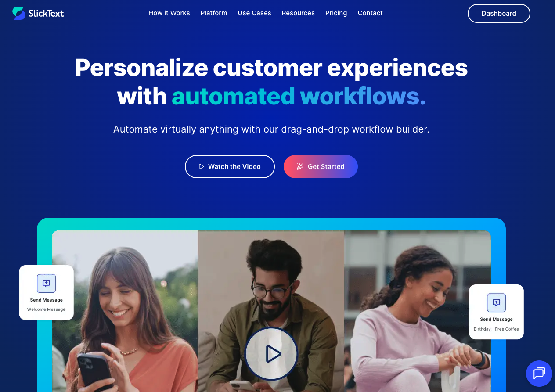This screenshot has height=392, width=555.
Task: Click the Welcome Message send icon
Action: coord(46,283)
